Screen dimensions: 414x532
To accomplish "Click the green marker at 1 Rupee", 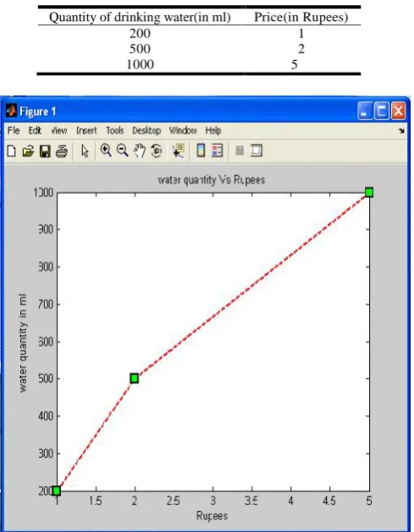I will pyautogui.click(x=57, y=491).
